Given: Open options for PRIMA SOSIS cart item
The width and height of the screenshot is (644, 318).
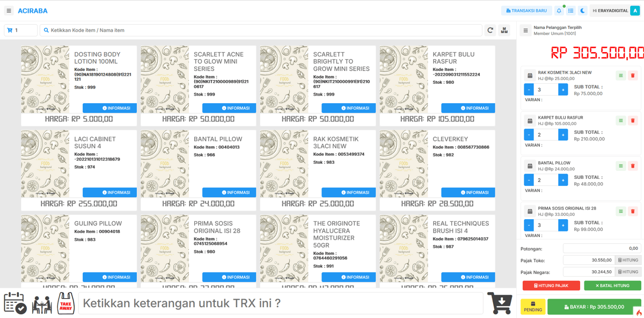Looking at the screenshot, I should pos(621,211).
